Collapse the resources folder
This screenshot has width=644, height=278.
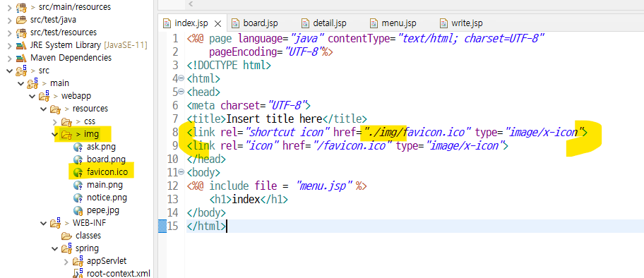[x=43, y=109]
